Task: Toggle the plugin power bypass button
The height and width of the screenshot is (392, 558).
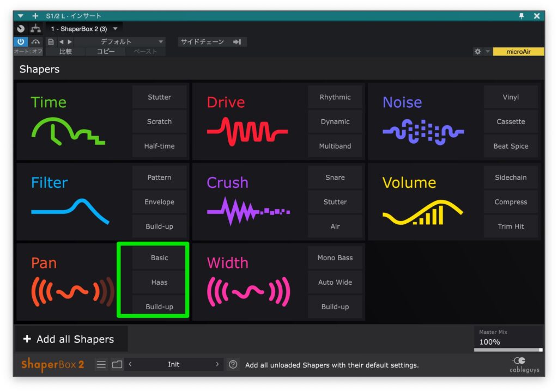Action: [x=21, y=42]
